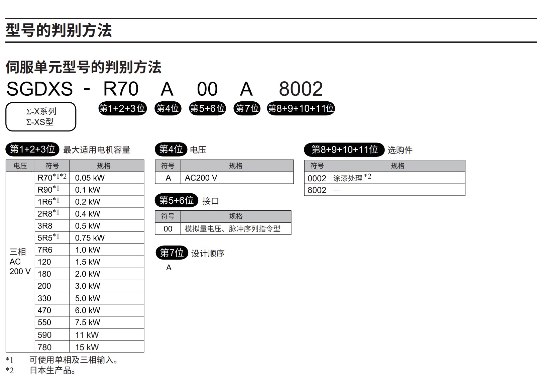
Task: Click the 第1+2+3位 badge beside 最大适用电机容量
Action: click(x=32, y=149)
